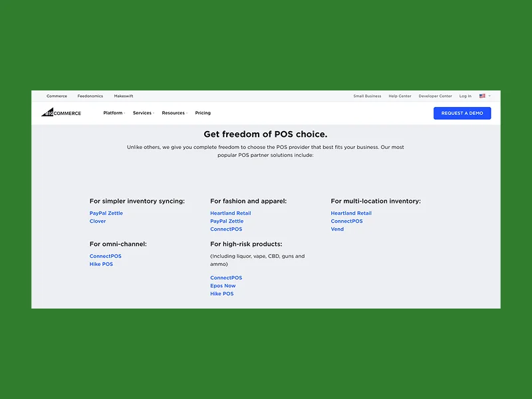Switch to the Makeswift top bar tab
Image resolution: width=532 pixels, height=399 pixels.
click(x=124, y=96)
